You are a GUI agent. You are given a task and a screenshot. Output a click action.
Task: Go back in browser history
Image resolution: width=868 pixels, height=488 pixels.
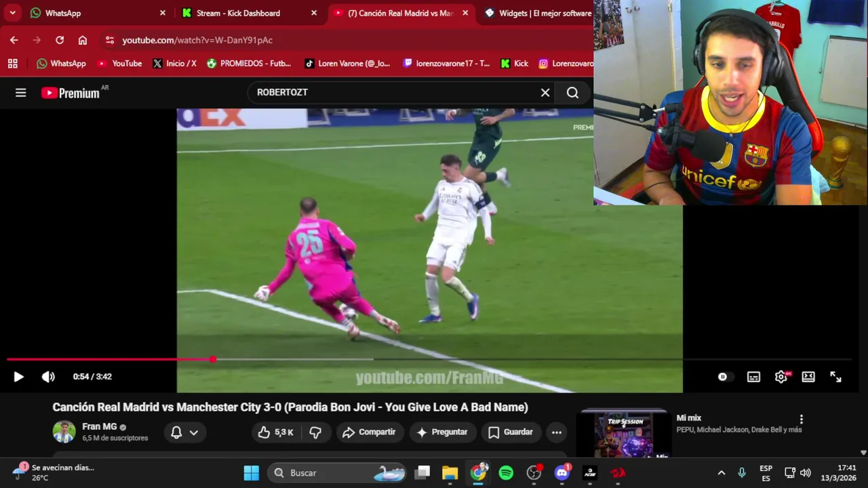(14, 40)
